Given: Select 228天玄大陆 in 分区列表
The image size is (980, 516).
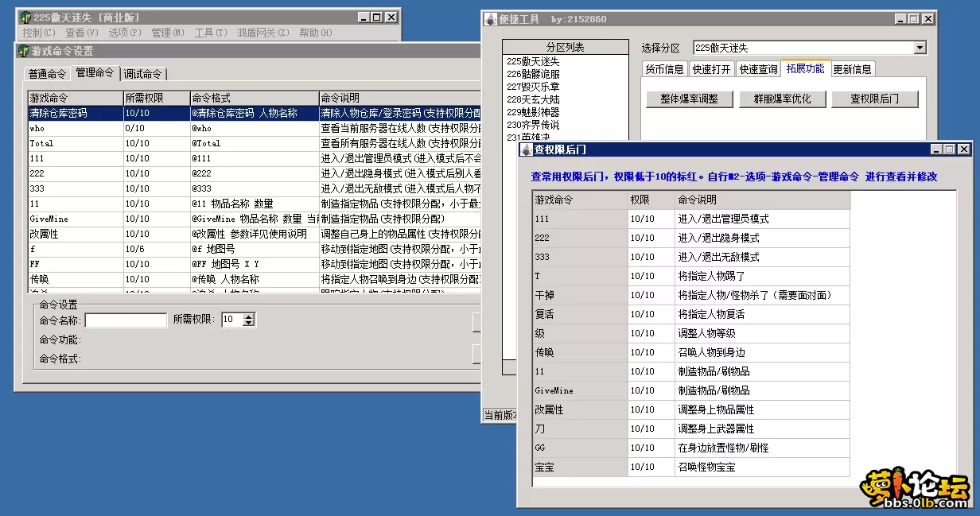Looking at the screenshot, I should 565,99.
